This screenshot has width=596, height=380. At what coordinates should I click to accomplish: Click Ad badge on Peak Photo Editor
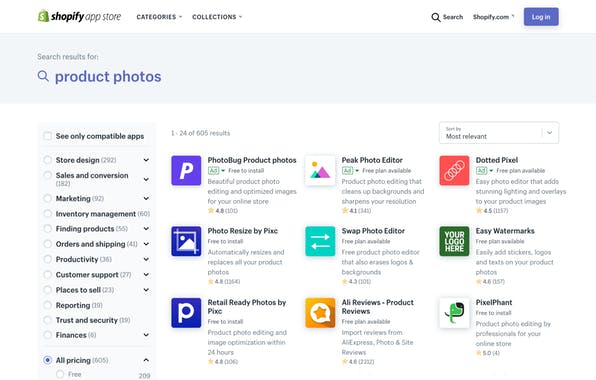click(x=347, y=171)
